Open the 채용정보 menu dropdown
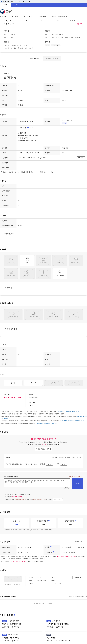Image resolution: width=87 pixels, height=644 pixels. tap(5, 16)
